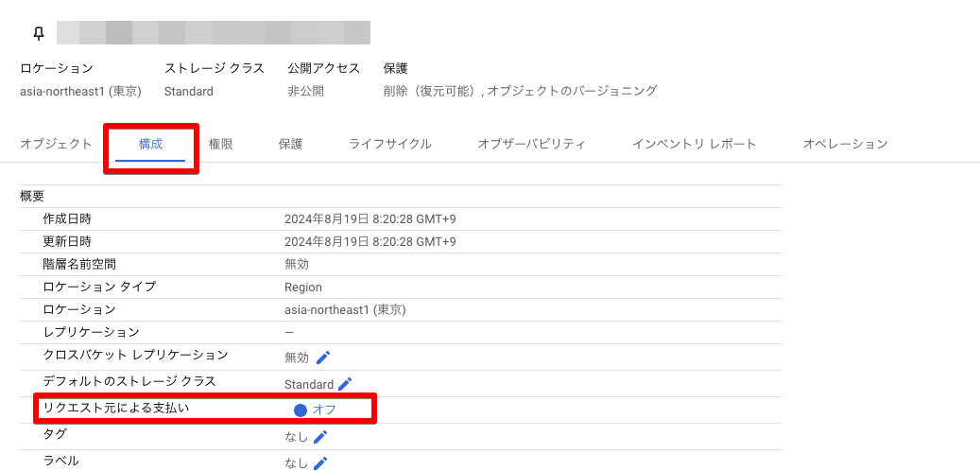Viewport: 980px width, 471px height.
Task: Open the オペレーション tab
Action: 845,144
